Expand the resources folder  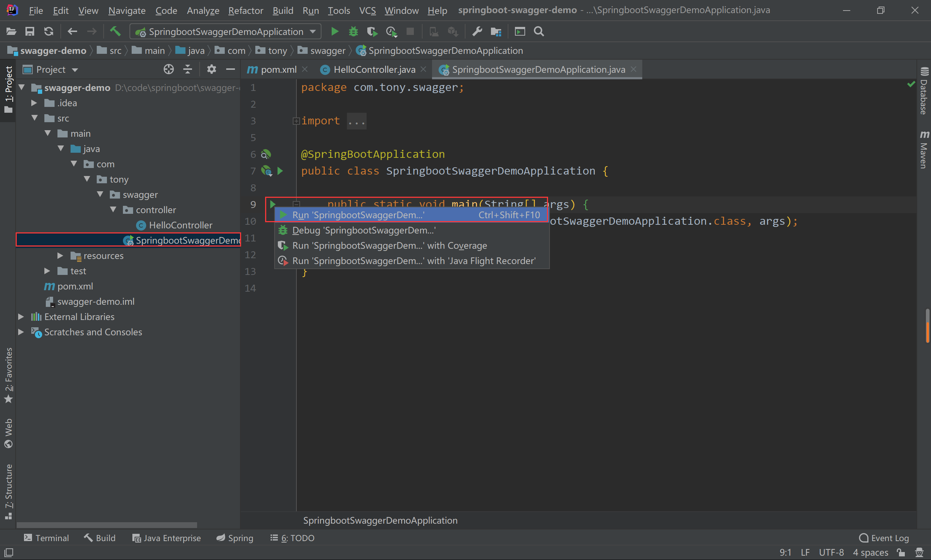60,256
